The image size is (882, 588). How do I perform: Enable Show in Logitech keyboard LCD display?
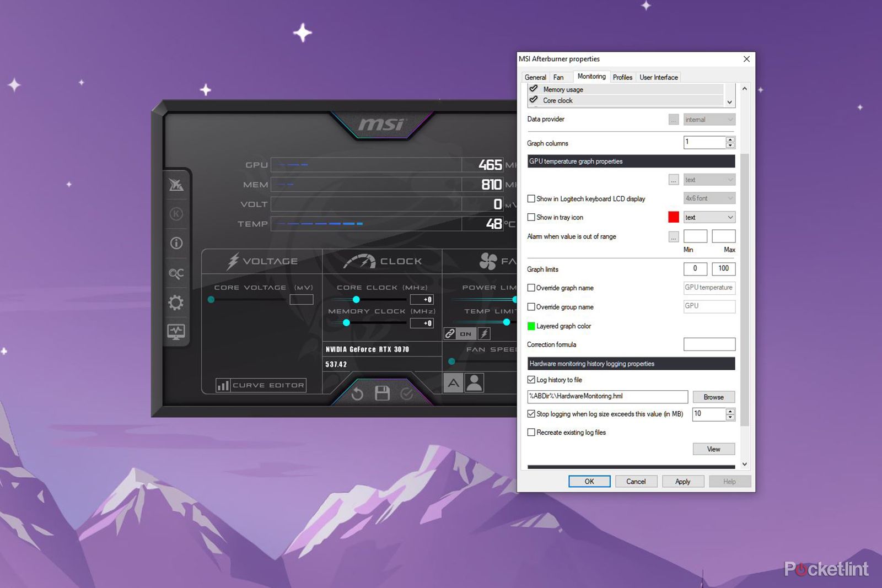(x=531, y=198)
